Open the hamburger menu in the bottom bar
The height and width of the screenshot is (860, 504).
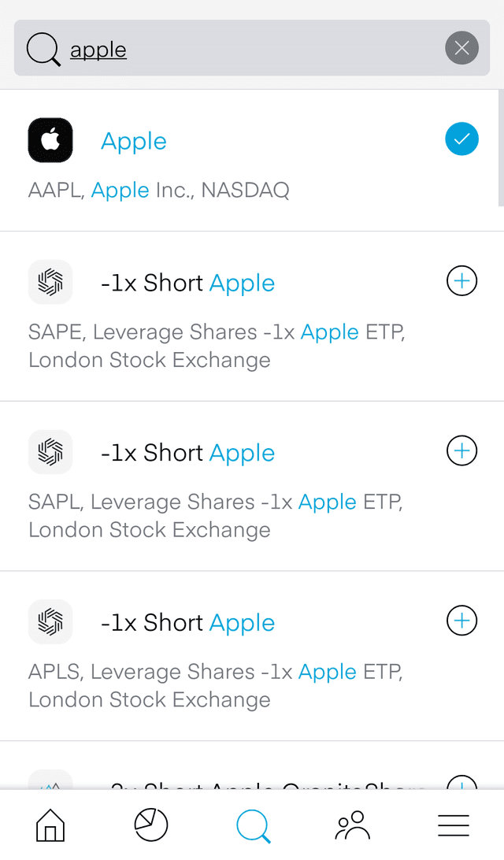tap(454, 825)
